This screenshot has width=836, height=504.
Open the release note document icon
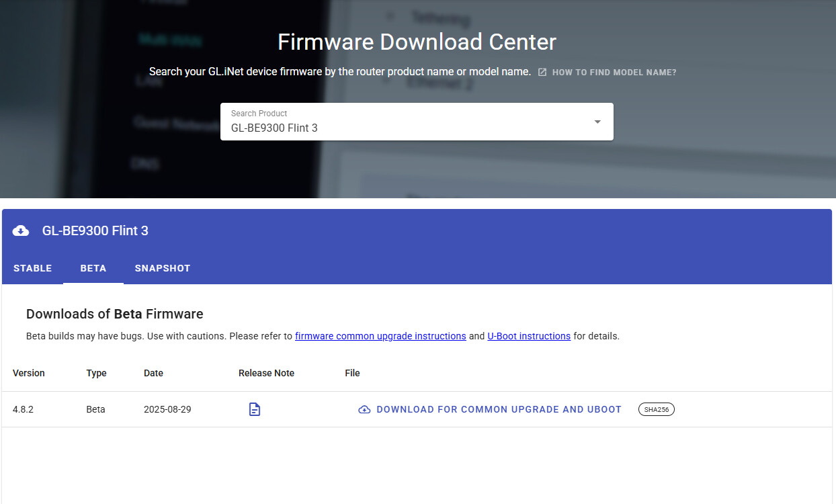click(255, 409)
